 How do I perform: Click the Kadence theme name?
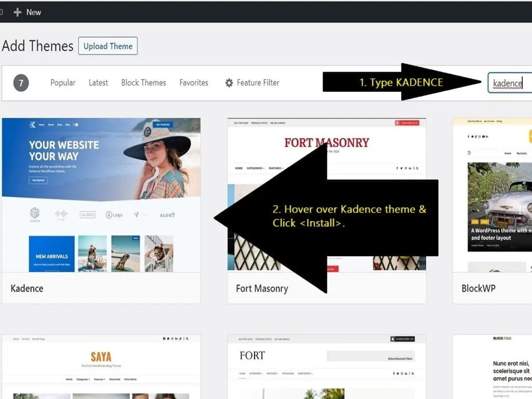click(27, 288)
